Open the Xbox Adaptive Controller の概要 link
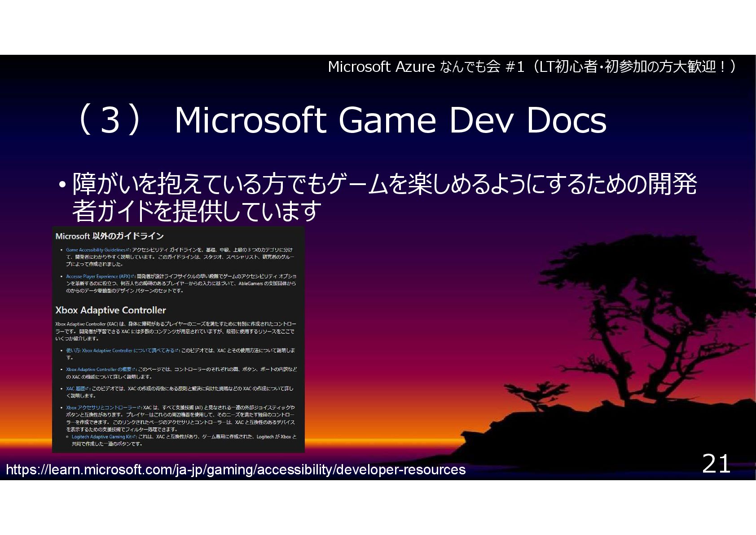This screenshot has width=756, height=535. tap(101, 369)
